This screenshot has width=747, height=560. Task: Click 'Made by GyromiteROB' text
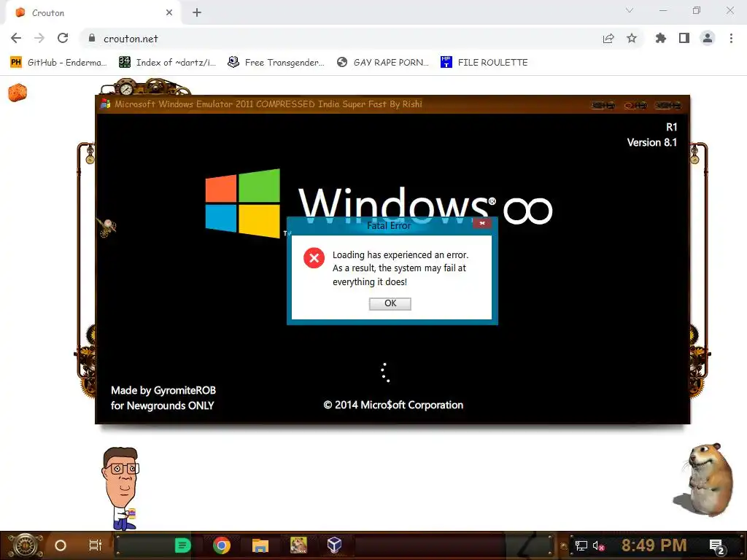(x=163, y=391)
